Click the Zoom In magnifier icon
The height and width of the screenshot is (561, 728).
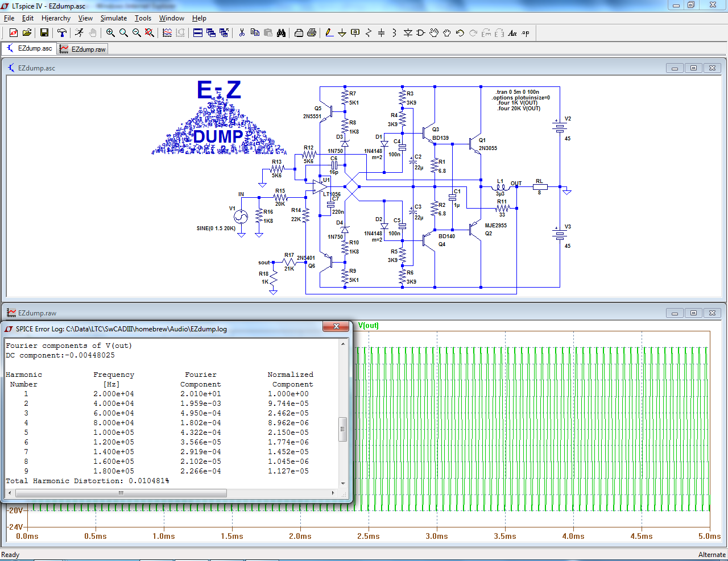110,33
